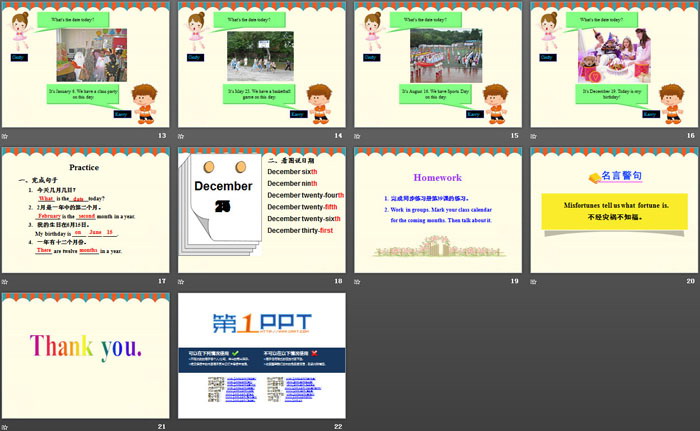This screenshot has width=700, height=431.
Task: Click animation star under slide 20
Action: point(534,282)
